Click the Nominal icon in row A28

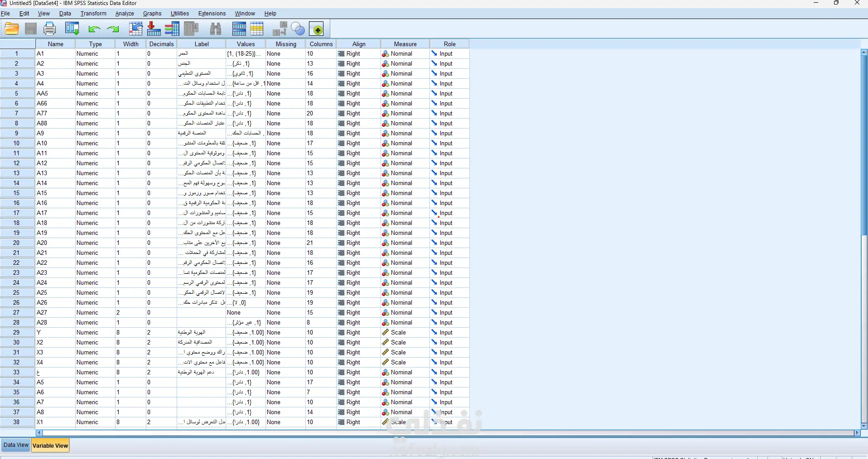(x=386, y=323)
